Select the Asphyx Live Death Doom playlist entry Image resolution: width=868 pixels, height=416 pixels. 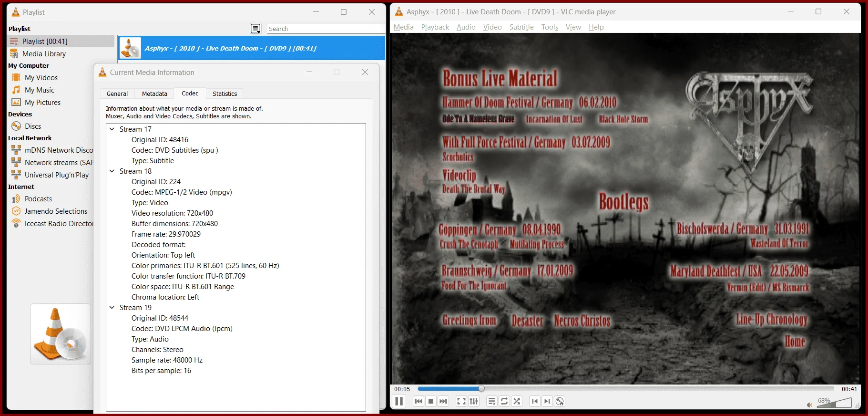(x=252, y=48)
